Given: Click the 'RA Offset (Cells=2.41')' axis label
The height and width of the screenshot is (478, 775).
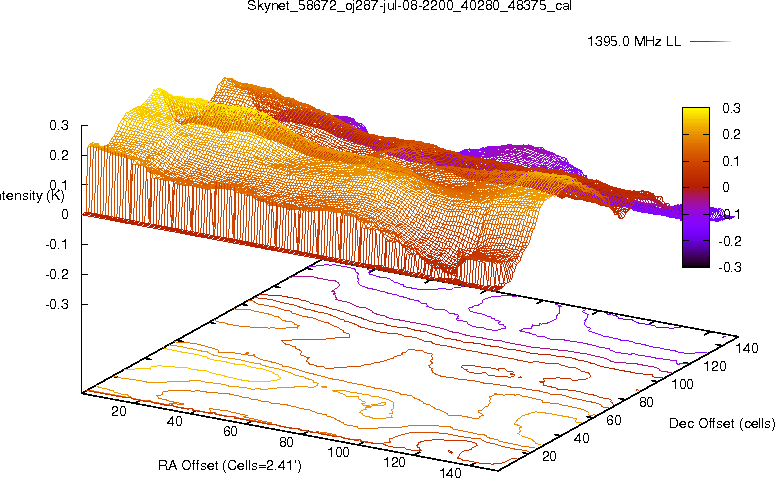Looking at the screenshot, I should coord(230,466).
